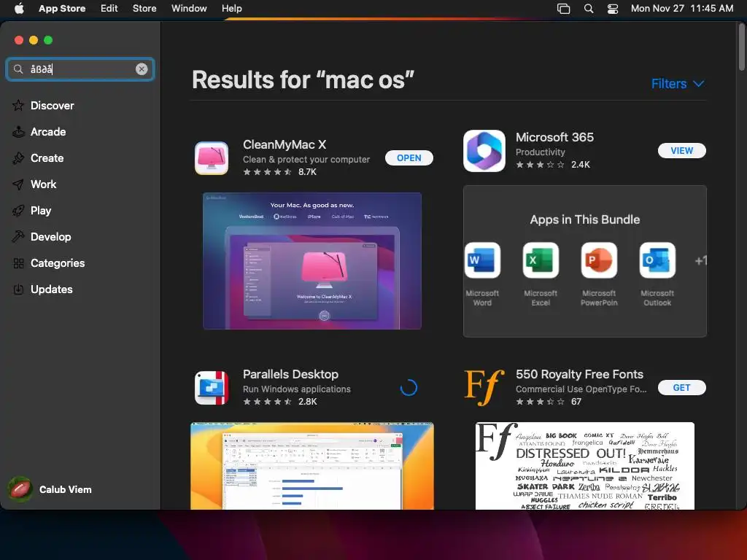Open the Edit menu
The image size is (747, 560).
click(109, 9)
